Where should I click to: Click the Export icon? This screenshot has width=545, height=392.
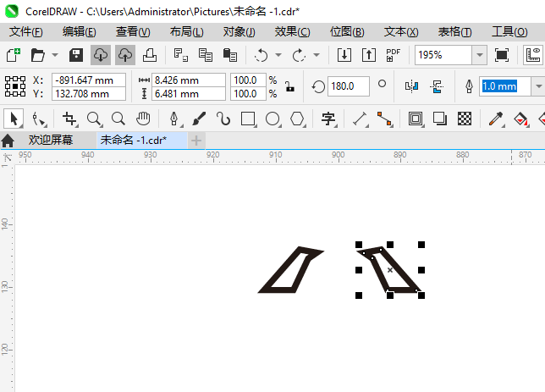coord(369,55)
